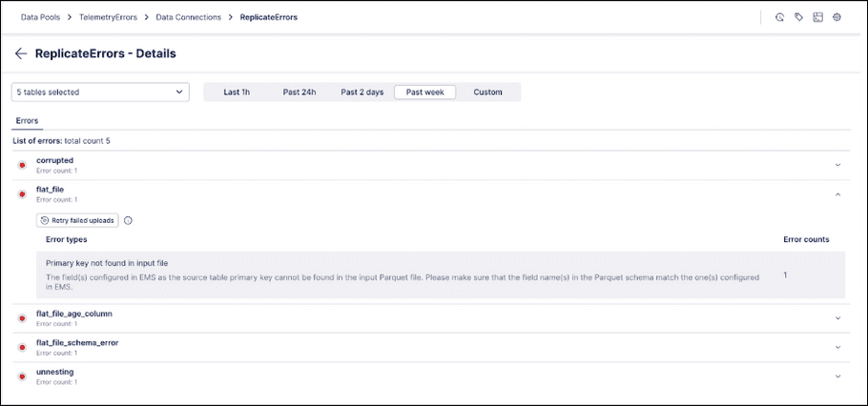Image resolution: width=868 pixels, height=406 pixels.
Task: Choose the Custom time range option
Action: 487,92
